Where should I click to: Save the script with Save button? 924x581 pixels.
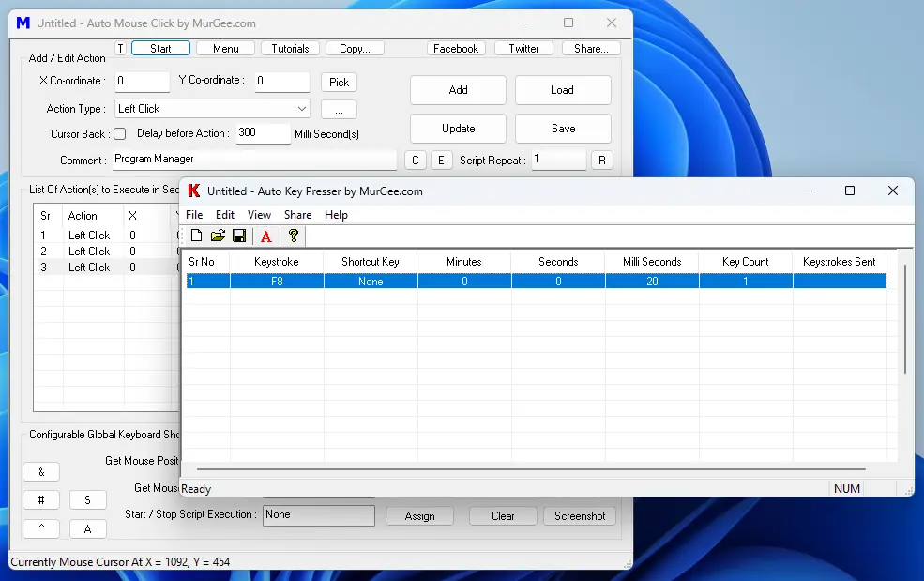(563, 129)
